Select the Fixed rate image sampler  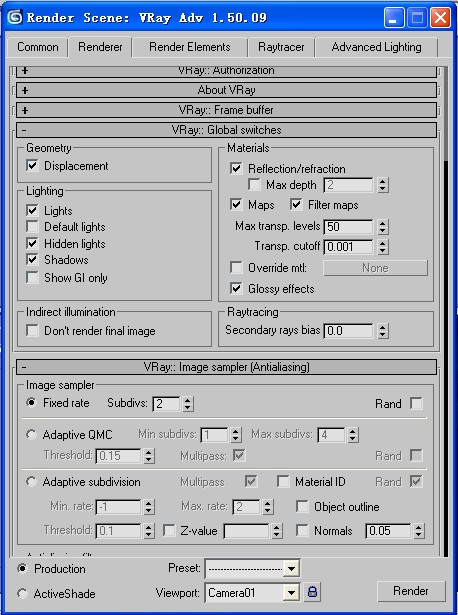[x=31, y=403]
